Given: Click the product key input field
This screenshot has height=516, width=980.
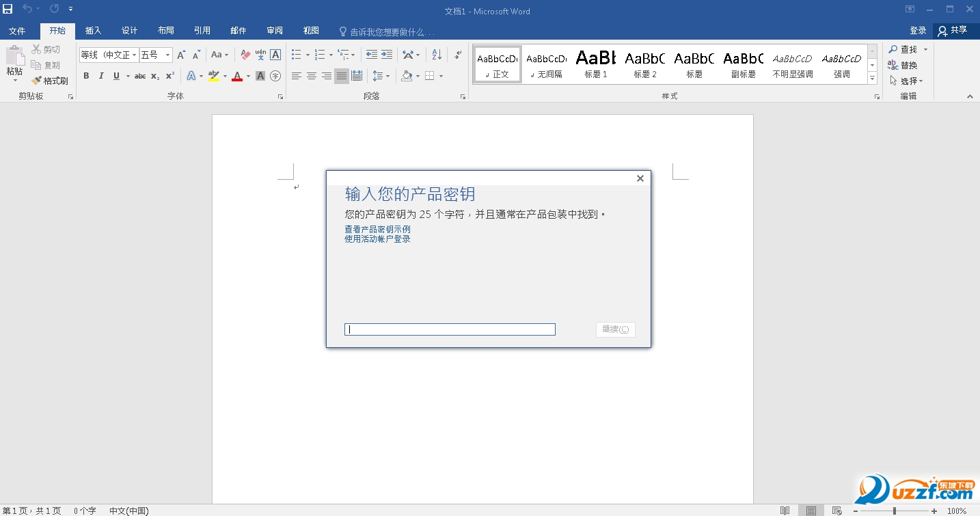Looking at the screenshot, I should (450, 329).
